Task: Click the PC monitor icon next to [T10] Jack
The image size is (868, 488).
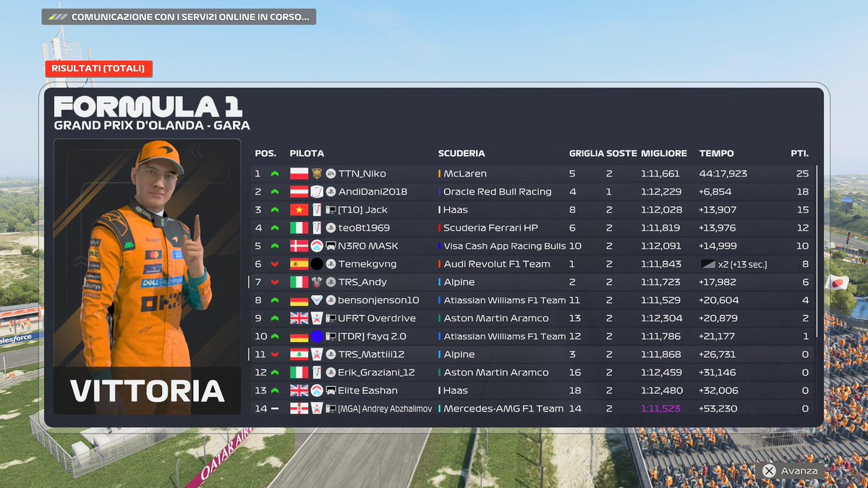Action: (331, 210)
